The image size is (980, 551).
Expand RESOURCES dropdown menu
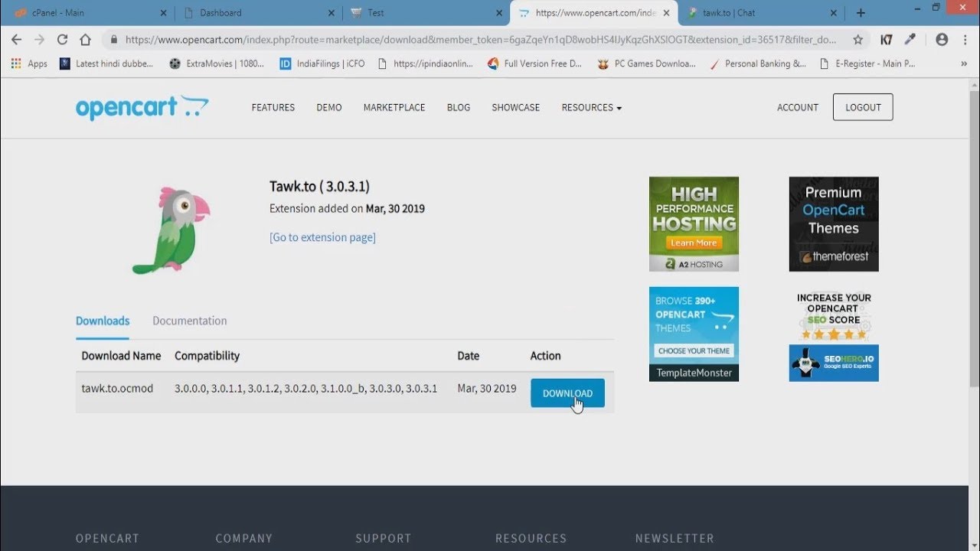pos(592,108)
